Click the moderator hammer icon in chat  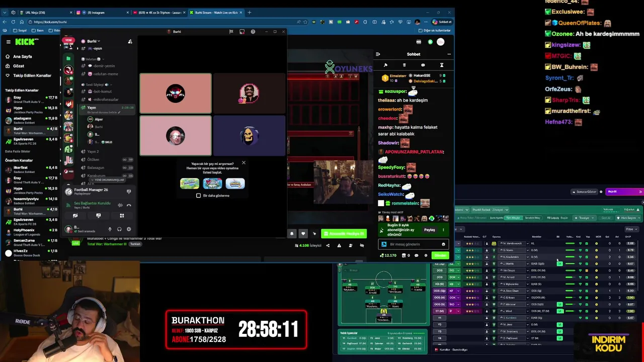pos(385,65)
